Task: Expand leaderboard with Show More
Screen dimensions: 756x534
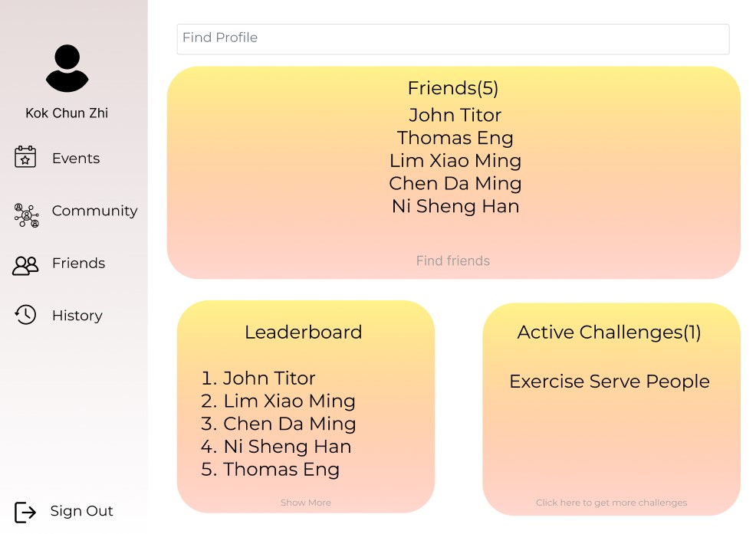Action: tap(306, 502)
